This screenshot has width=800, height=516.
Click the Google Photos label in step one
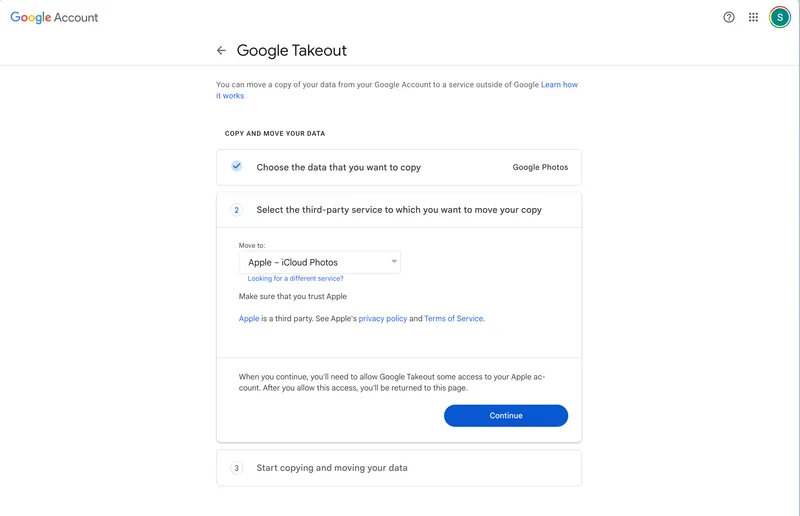pos(540,167)
